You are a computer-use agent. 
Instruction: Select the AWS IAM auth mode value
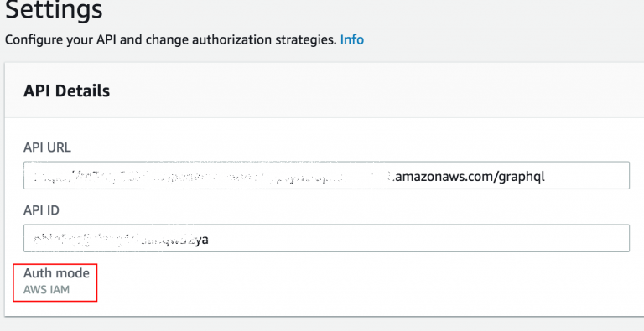coord(46,290)
